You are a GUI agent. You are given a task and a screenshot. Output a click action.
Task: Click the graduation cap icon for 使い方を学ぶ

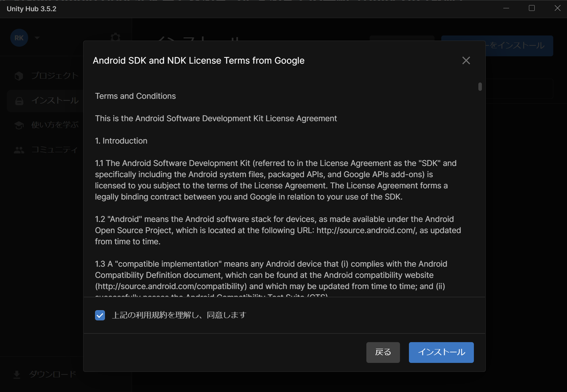(x=19, y=125)
